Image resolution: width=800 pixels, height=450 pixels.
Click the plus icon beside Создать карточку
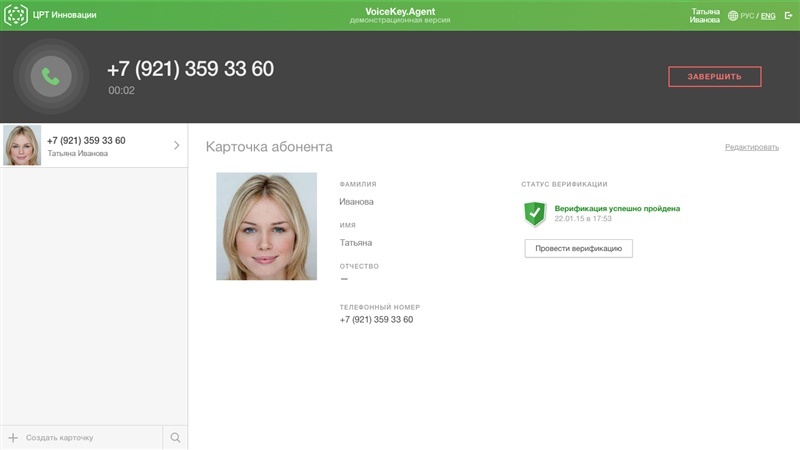[13, 438]
